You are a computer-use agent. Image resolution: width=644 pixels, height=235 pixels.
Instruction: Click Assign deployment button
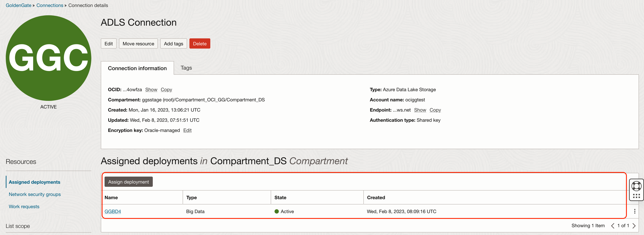pos(128,182)
